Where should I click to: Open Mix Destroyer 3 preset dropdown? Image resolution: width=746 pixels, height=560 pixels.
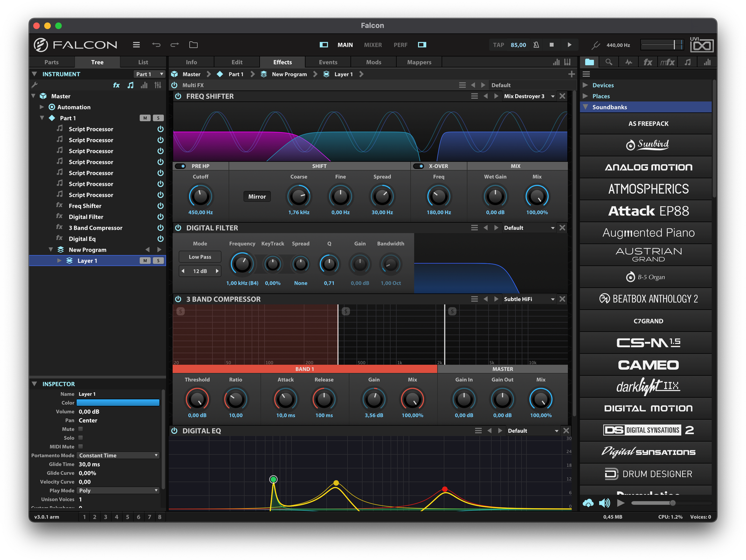pos(529,96)
